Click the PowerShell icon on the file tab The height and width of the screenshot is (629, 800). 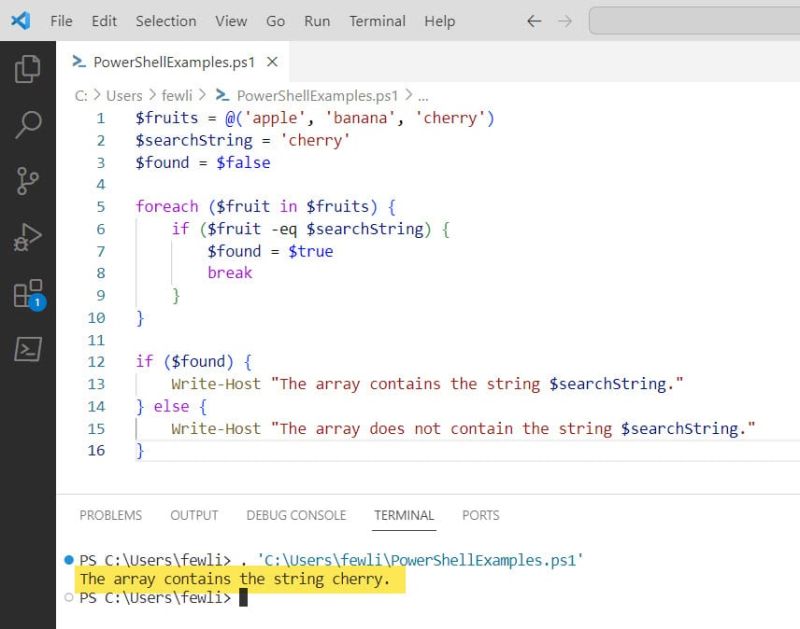[x=78, y=61]
